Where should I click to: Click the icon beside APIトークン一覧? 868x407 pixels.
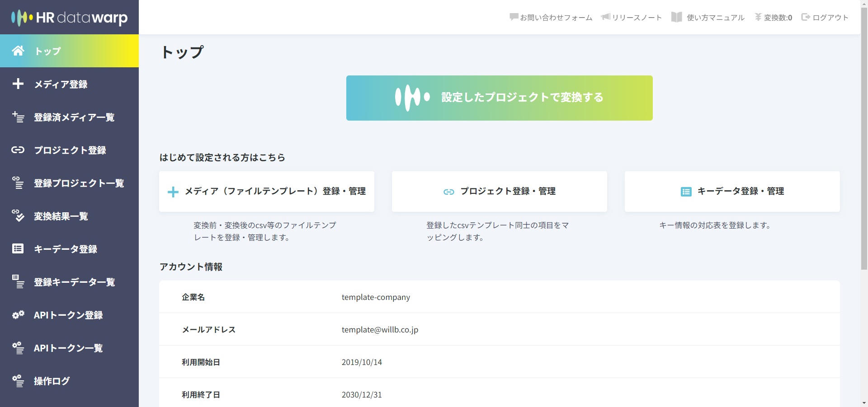18,348
